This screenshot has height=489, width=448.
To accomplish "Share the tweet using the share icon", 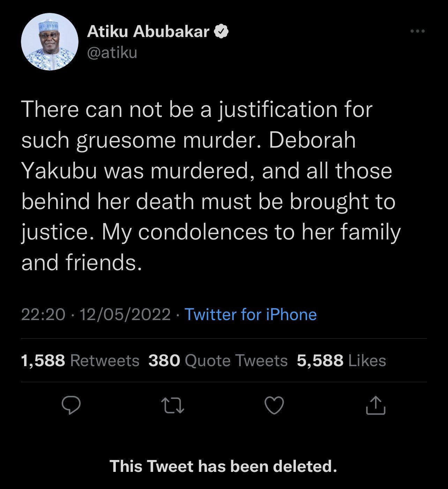I will click(x=376, y=405).
